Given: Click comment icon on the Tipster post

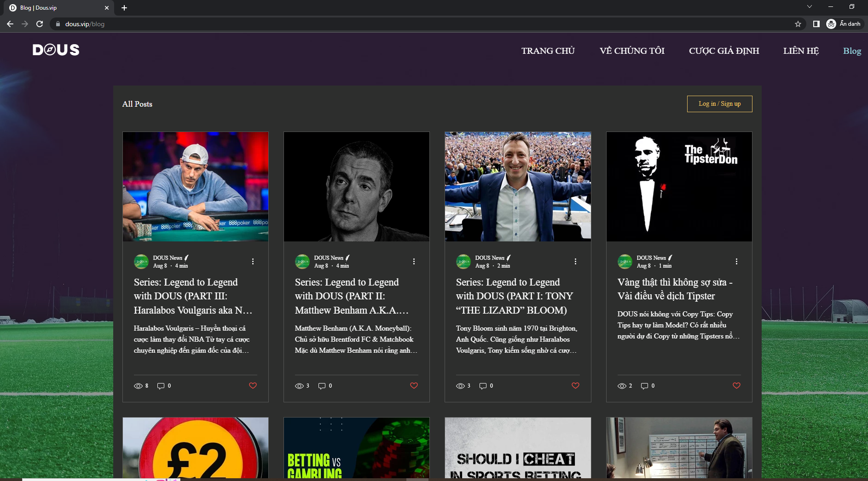Looking at the screenshot, I should [x=644, y=386].
